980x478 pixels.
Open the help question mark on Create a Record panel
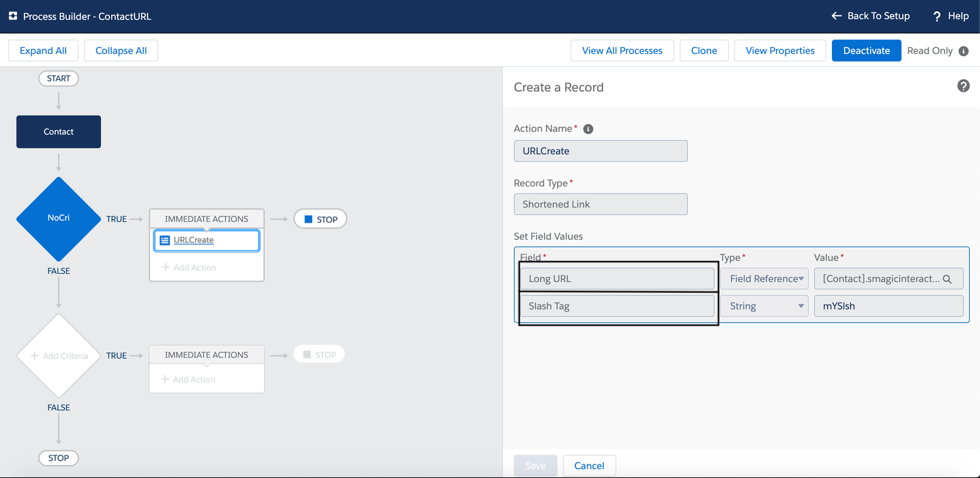[963, 86]
